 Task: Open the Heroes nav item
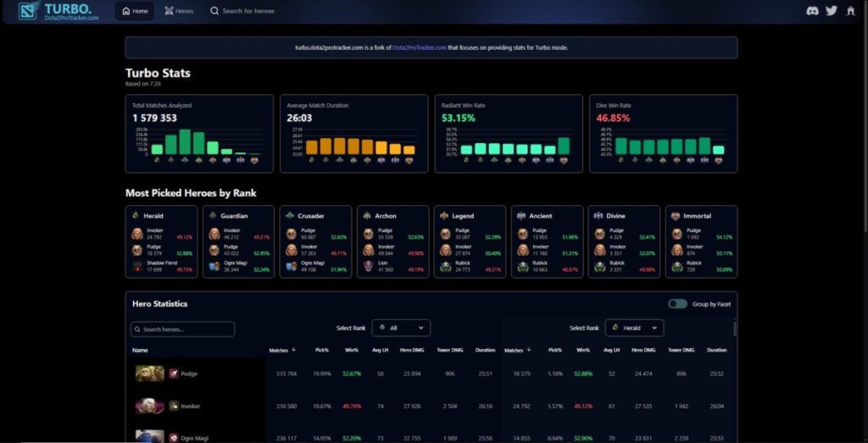(179, 11)
